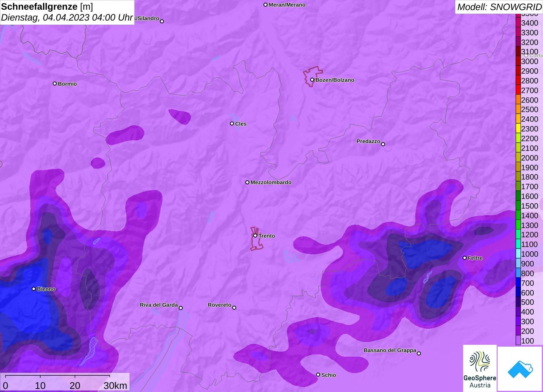Click the GeoSphere Austria logo
Viewport: 543px width, 392px height.
click(480, 368)
